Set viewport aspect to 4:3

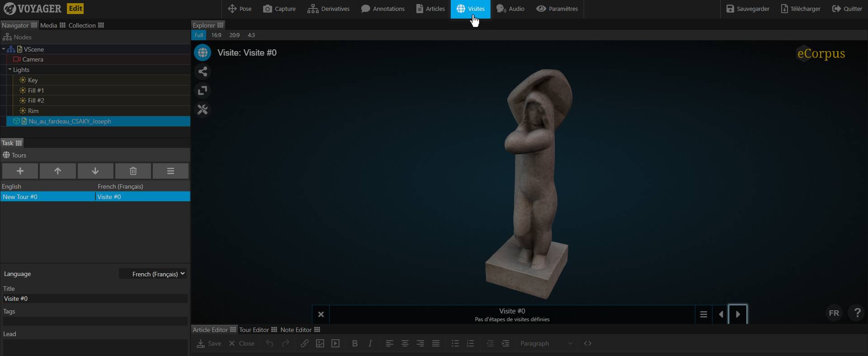(251, 35)
